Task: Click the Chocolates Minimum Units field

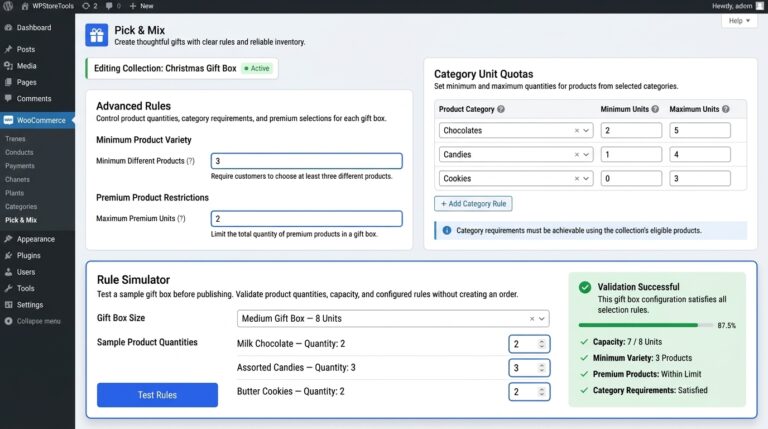Action: click(x=631, y=130)
